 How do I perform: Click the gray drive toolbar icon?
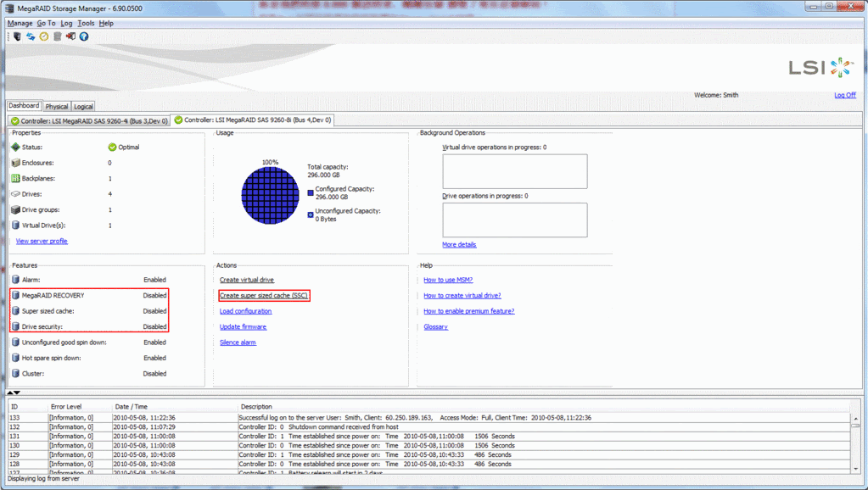57,36
